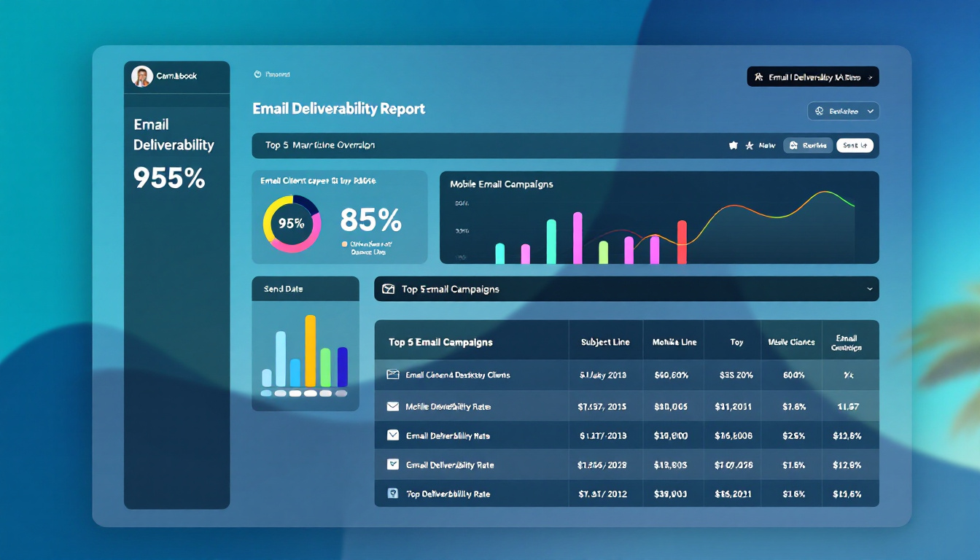Click the checked icon in the $7.07,026 row

392,464
